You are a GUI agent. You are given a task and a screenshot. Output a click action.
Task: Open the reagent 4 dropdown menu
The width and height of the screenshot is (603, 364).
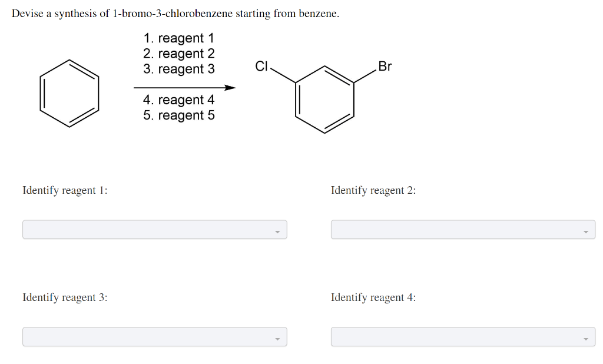click(x=463, y=336)
